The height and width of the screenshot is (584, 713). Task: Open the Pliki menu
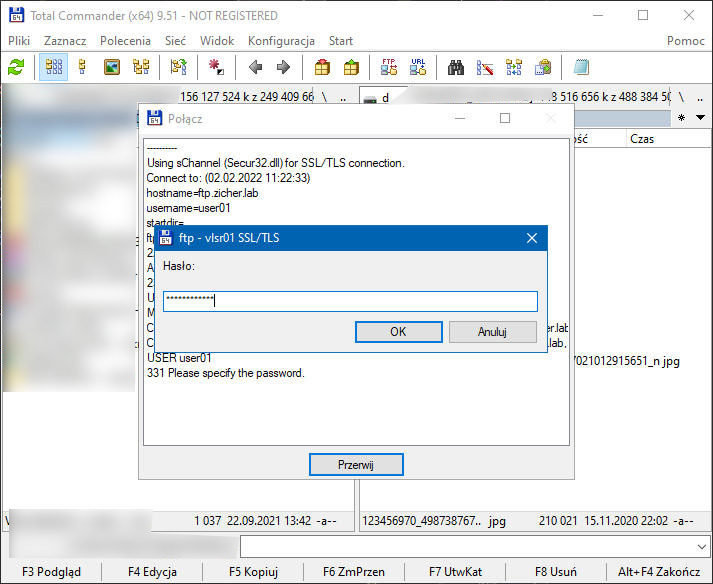tap(21, 41)
